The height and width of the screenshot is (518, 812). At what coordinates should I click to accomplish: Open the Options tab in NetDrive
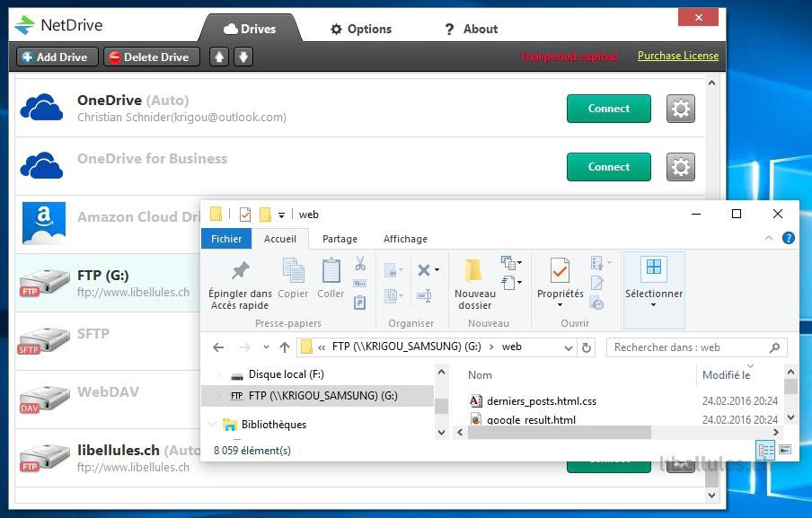pos(361,29)
